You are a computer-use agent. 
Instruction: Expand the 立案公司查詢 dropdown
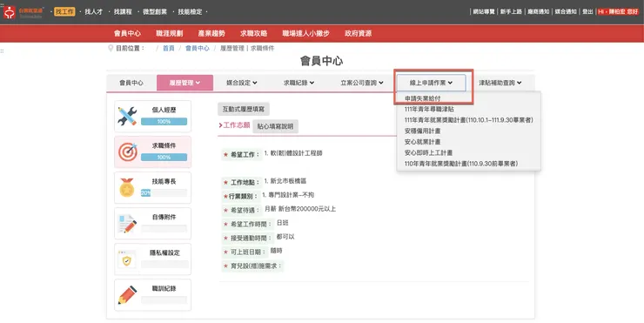361,83
